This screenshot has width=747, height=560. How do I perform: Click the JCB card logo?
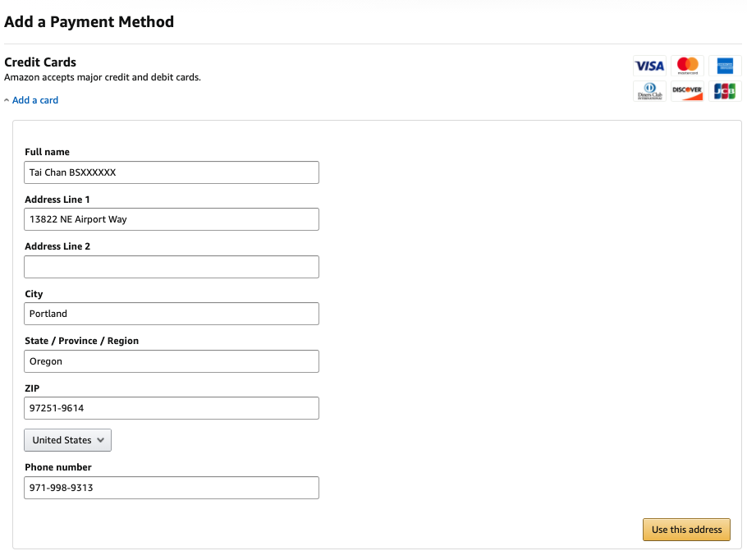[x=724, y=91]
